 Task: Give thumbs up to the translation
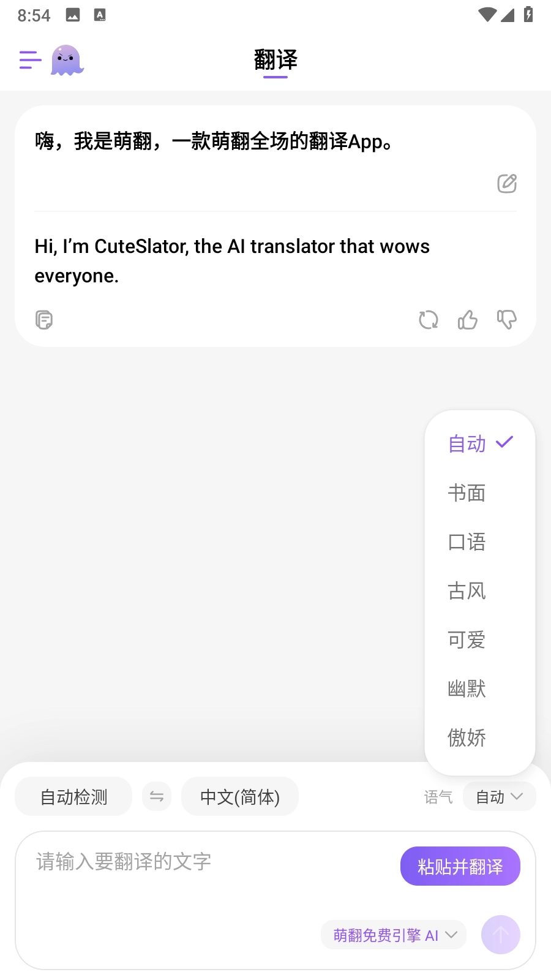pos(468,319)
